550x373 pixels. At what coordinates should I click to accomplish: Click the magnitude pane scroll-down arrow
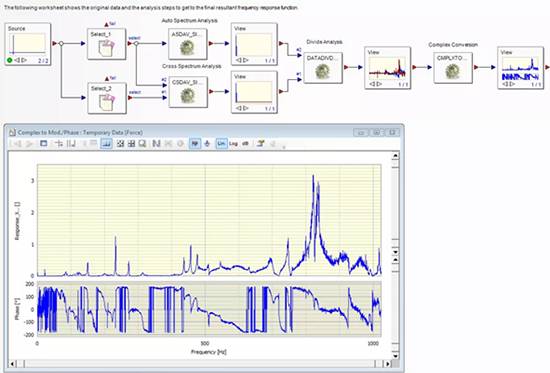395,252
